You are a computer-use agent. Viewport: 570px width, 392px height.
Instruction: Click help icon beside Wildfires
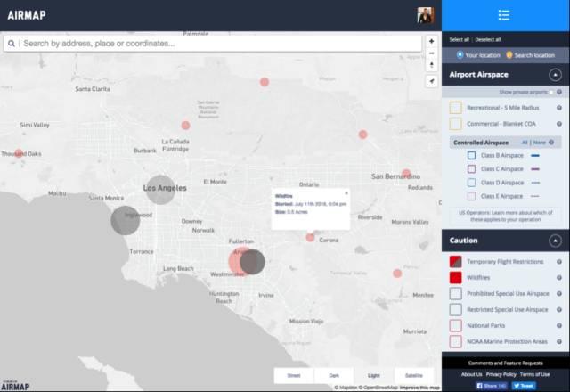(x=558, y=277)
